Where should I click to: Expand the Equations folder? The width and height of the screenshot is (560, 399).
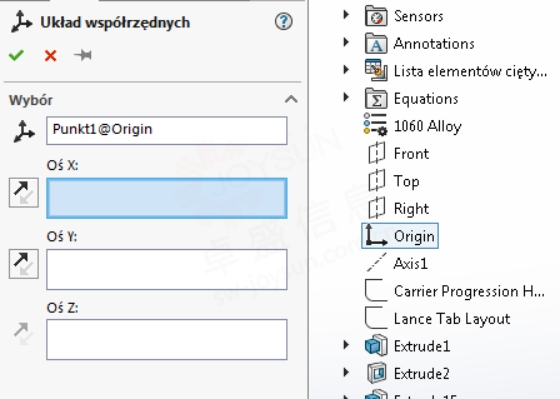tap(346, 97)
